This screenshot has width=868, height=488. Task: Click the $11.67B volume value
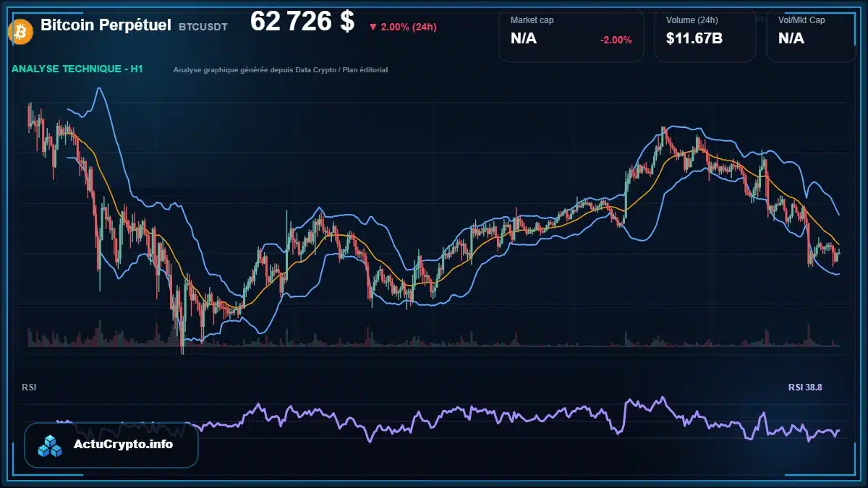[x=694, y=39]
